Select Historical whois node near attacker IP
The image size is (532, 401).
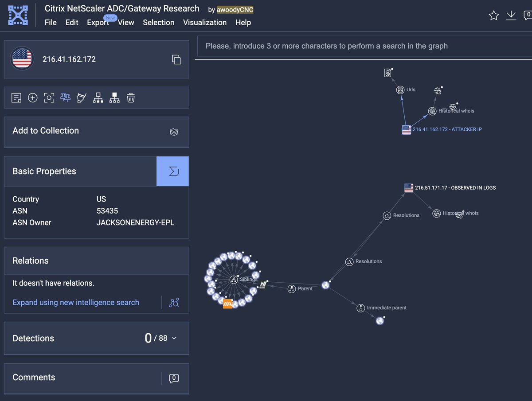coord(432,111)
